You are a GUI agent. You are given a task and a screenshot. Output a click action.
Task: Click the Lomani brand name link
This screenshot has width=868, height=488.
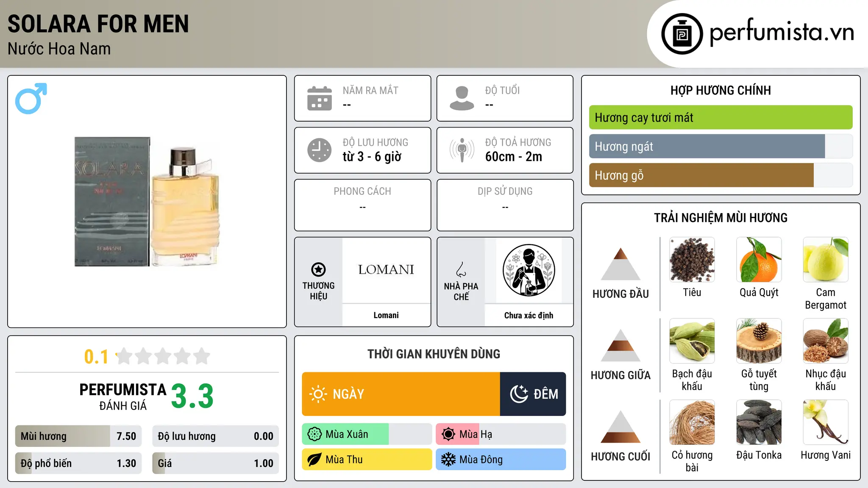click(x=386, y=315)
